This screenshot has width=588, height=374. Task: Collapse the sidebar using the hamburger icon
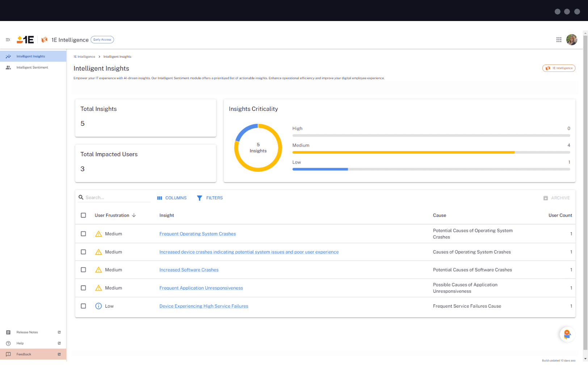[8, 40]
